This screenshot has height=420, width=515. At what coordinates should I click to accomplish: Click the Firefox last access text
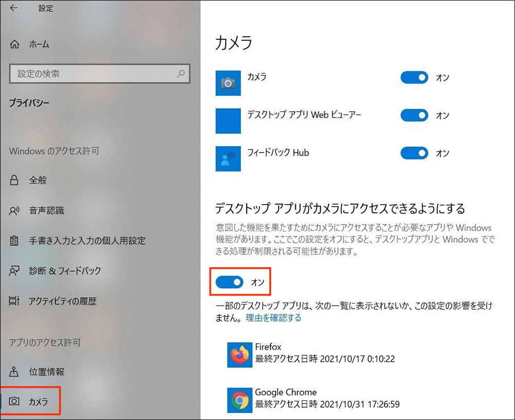pos(325,359)
